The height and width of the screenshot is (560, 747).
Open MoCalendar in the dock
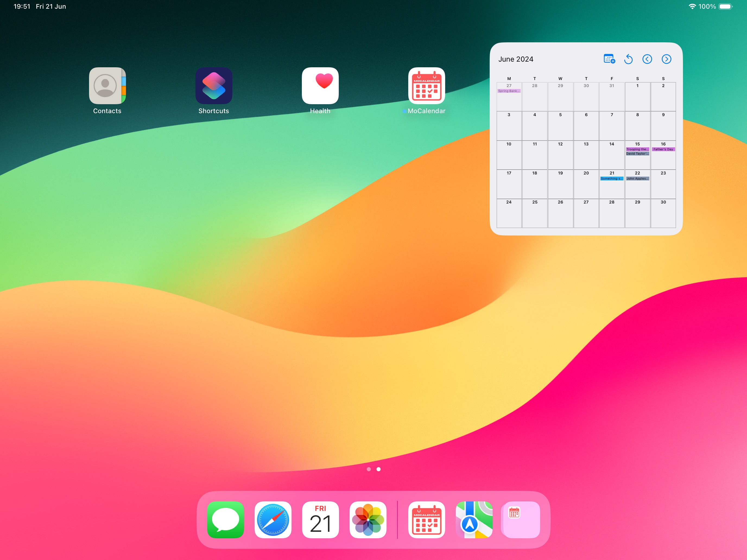point(426,520)
